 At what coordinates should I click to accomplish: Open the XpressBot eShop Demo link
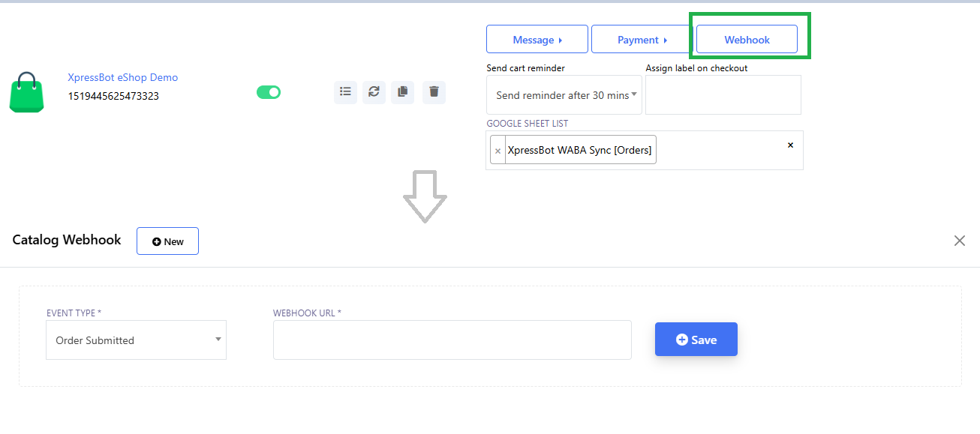pyautogui.click(x=122, y=77)
